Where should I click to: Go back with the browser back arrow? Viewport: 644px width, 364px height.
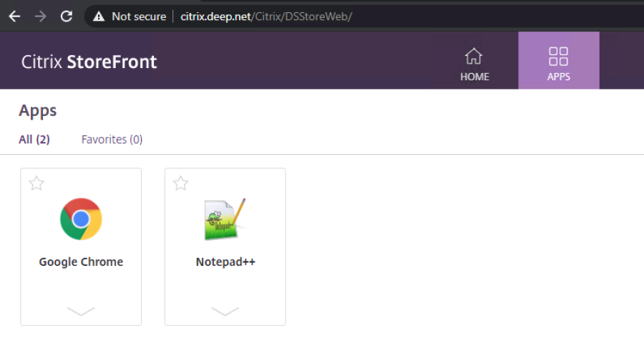point(14,16)
